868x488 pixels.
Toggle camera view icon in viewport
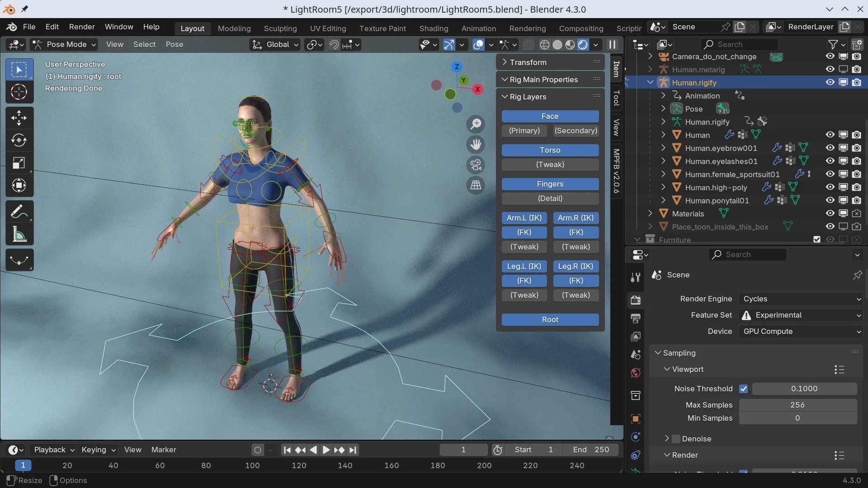click(x=476, y=165)
